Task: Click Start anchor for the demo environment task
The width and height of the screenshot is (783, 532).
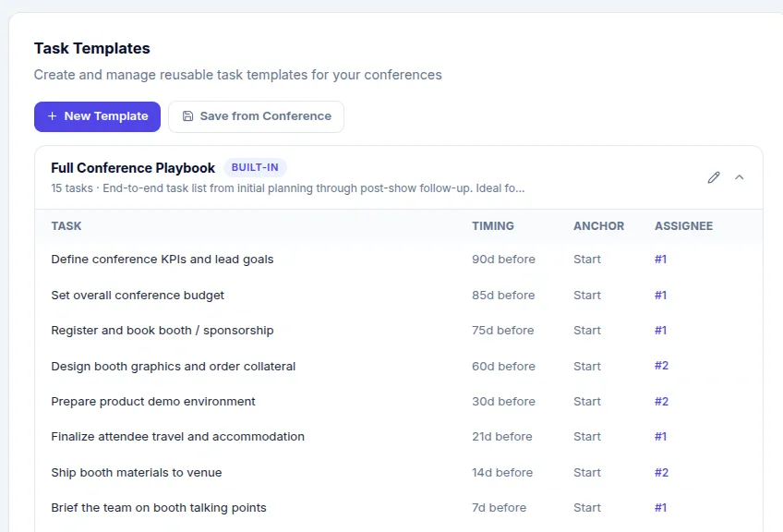Action: [587, 401]
